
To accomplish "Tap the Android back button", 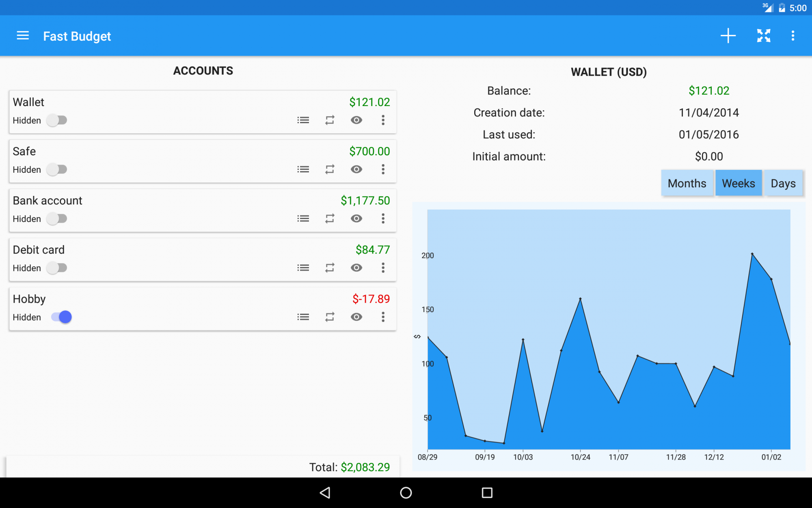I will pos(325,493).
